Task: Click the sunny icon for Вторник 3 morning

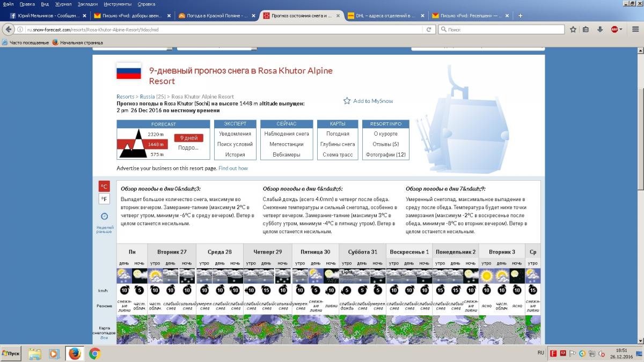Action: (486, 276)
